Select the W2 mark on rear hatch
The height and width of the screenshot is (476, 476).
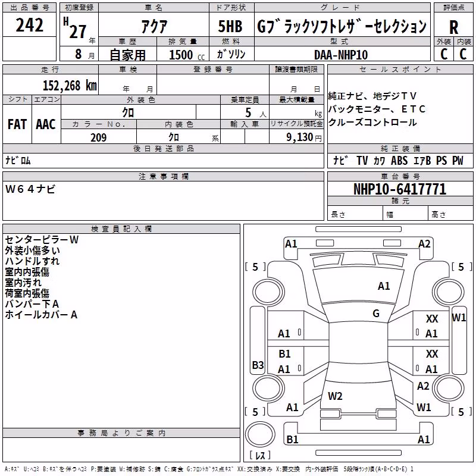335,396
